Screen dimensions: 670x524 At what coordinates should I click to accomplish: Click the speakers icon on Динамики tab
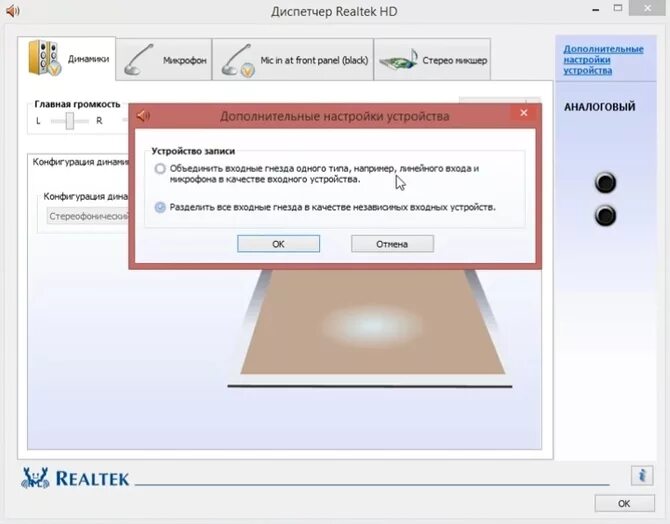44,58
